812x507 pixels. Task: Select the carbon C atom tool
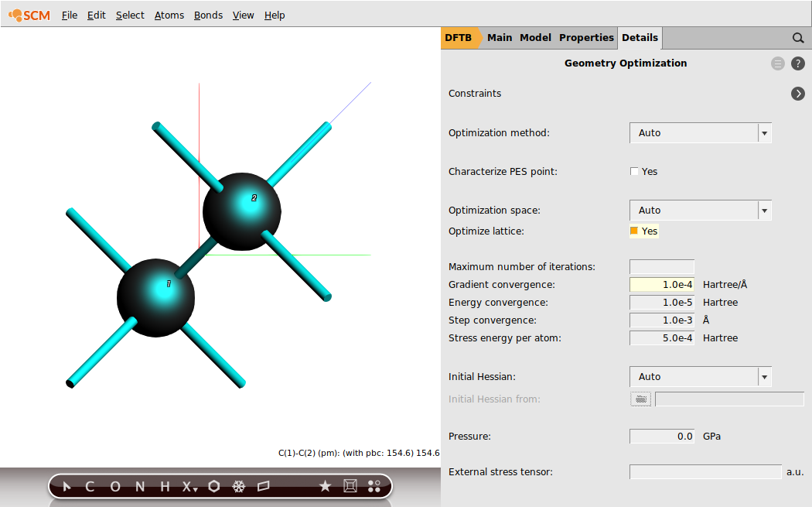(x=90, y=486)
